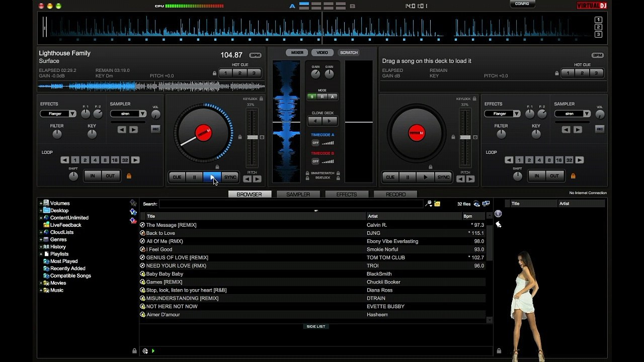Open the RECORD tab
Screen dimensions: 644x362
[395, 194]
